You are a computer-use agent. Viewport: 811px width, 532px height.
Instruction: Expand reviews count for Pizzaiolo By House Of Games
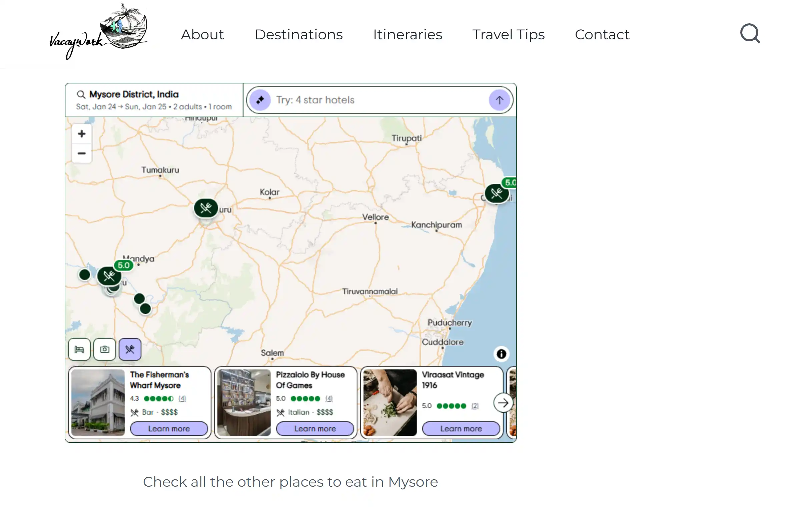[329, 398]
